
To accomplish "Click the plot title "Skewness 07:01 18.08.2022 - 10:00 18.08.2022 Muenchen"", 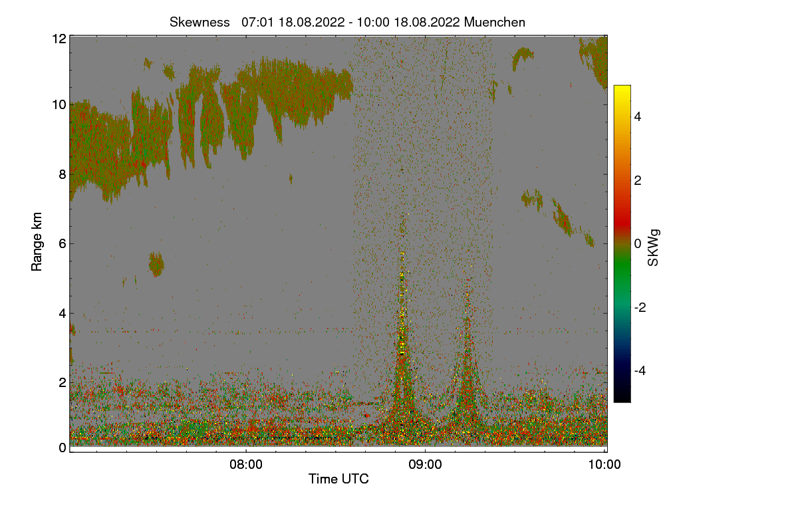I will 347,22.
